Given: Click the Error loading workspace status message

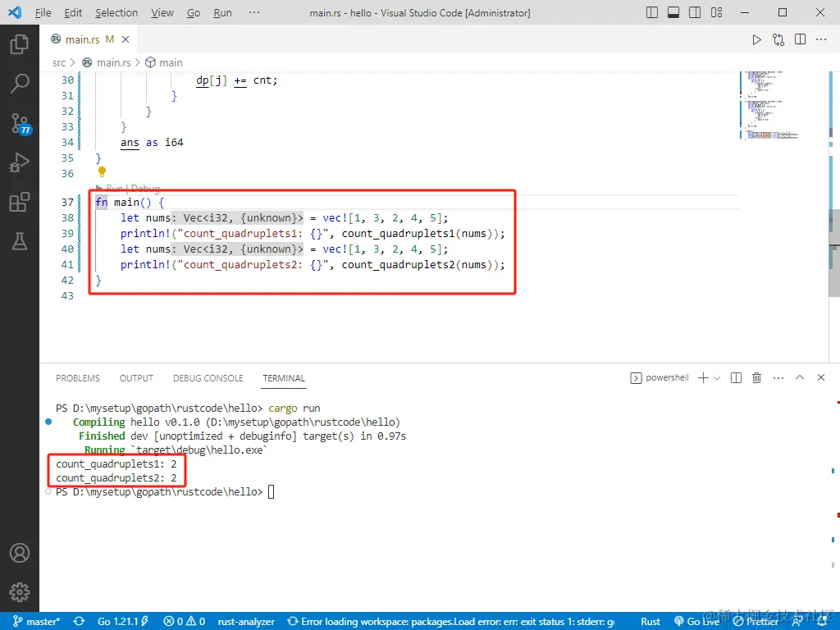Looking at the screenshot, I should tap(450, 622).
